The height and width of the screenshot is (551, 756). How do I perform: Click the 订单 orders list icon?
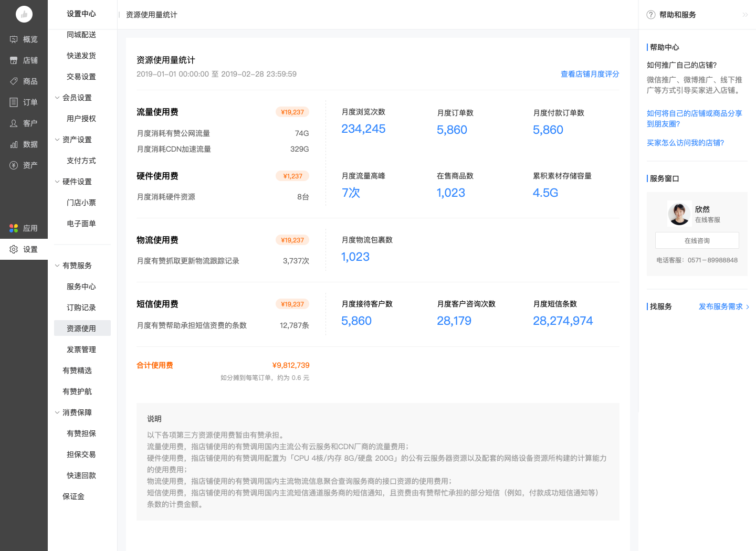point(14,102)
